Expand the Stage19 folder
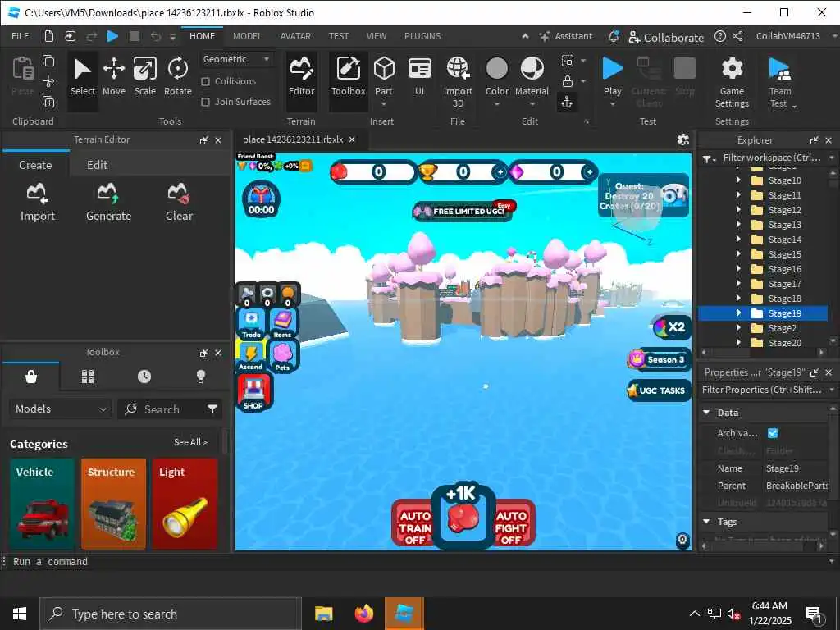Screen dimensions: 840x630 [738, 313]
